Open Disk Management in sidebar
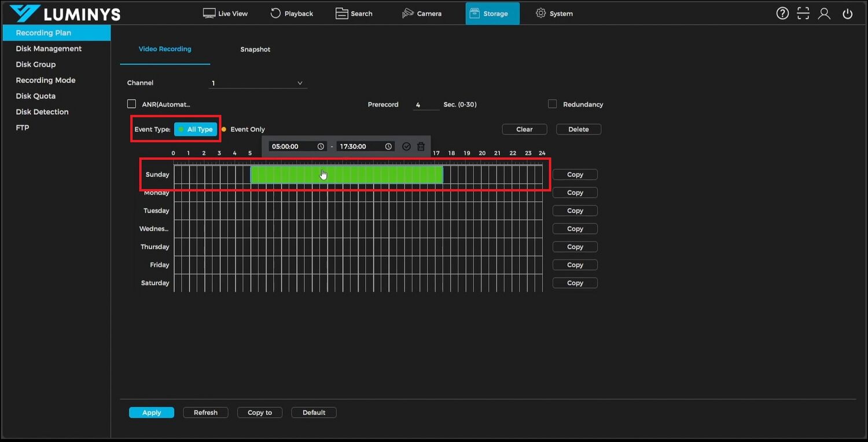The width and height of the screenshot is (868, 442). [49, 49]
